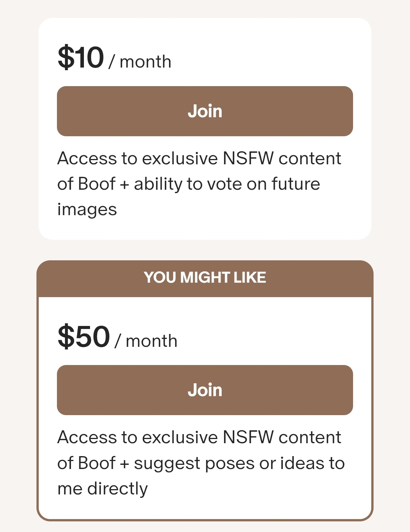The height and width of the screenshot is (532, 410).
Task: Click the YOU MIGHT LIKE banner
Action: [x=205, y=278]
